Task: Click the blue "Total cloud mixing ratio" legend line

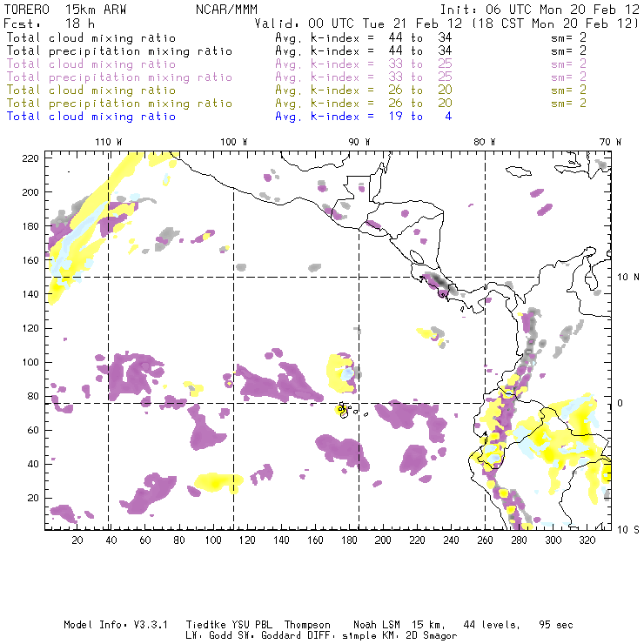Action: pos(91,117)
